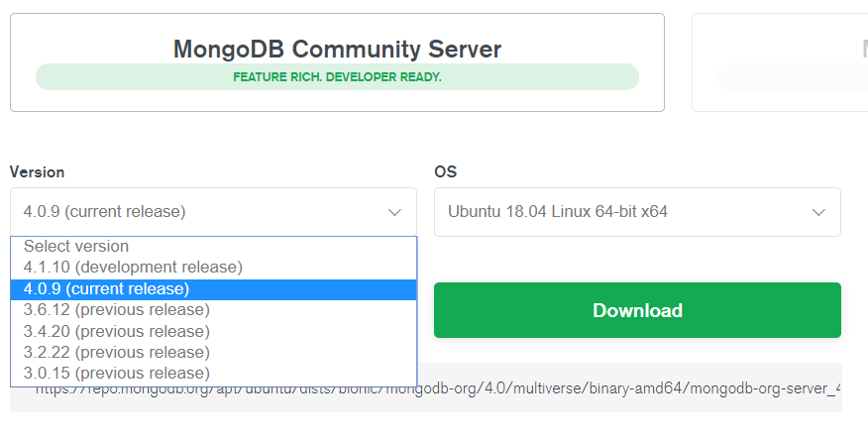
Task: Click the Version field label
Action: click(37, 172)
